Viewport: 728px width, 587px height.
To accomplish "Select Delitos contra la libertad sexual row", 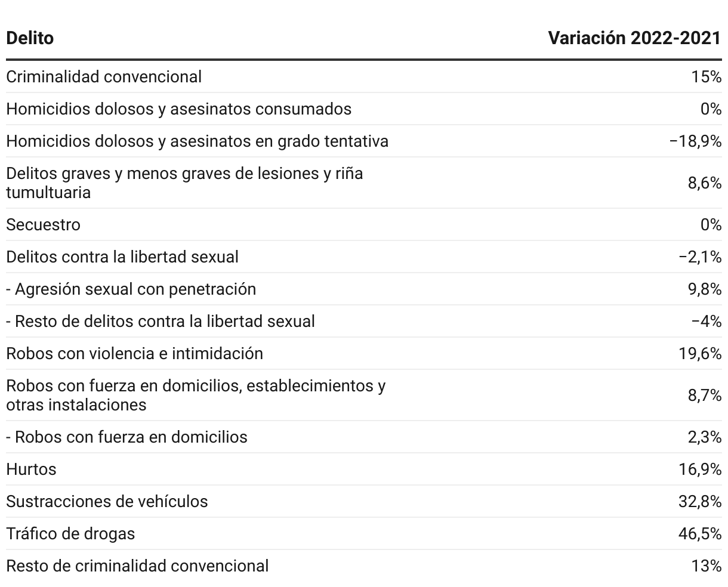I will [x=364, y=257].
